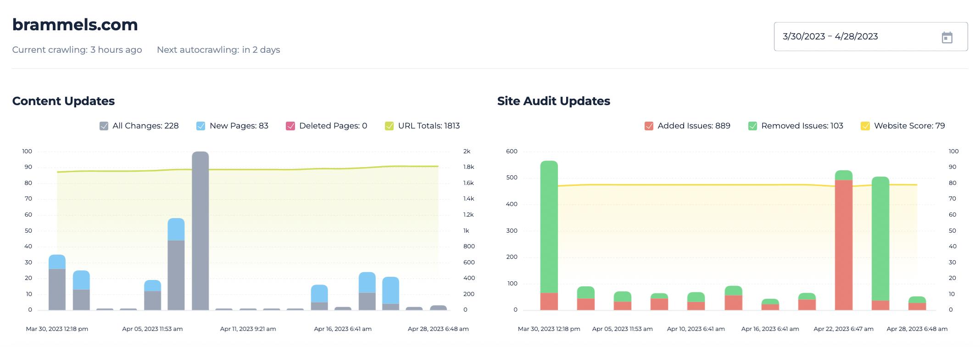Click 'Apr 11, 2023 9:21 am' axis label
The image size is (980, 347).
[x=248, y=329]
